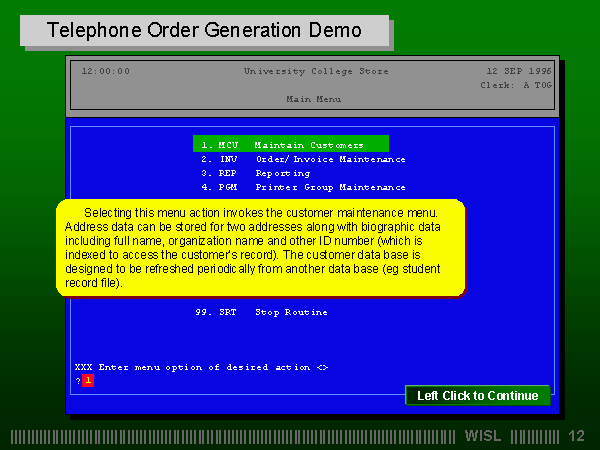Click the question mark prompt beside input
600x450 pixels.
(77, 380)
